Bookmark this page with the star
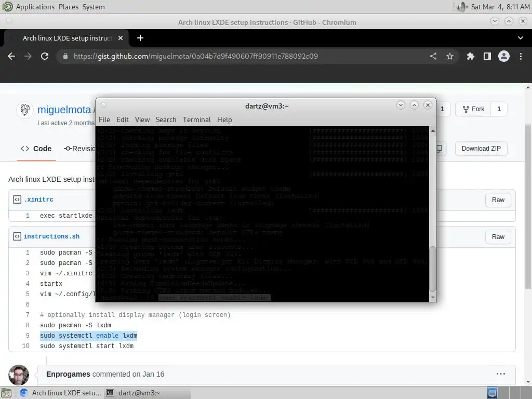Viewport: 532px width, 399px height. tap(450, 56)
